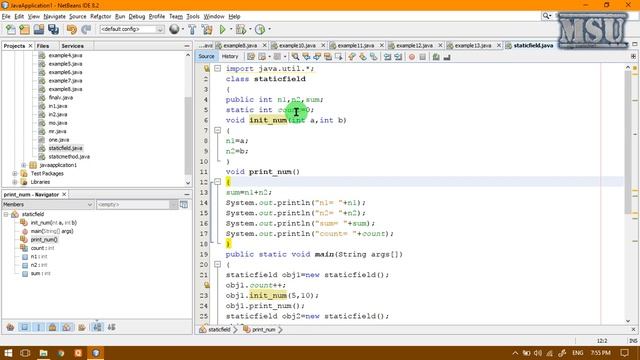Toggle the Sort by Name option in the Navigator
The height and width of the screenshot is (360, 640).
97,327
